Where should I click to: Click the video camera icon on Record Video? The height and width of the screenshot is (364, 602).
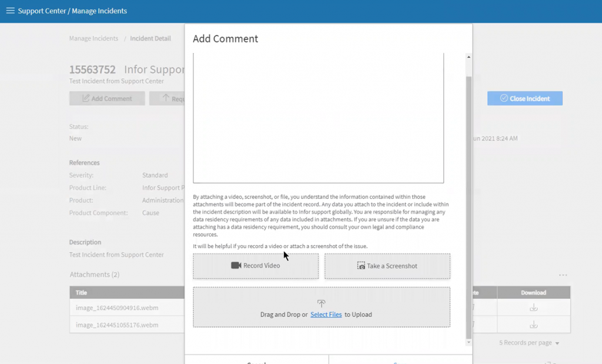[236, 266]
